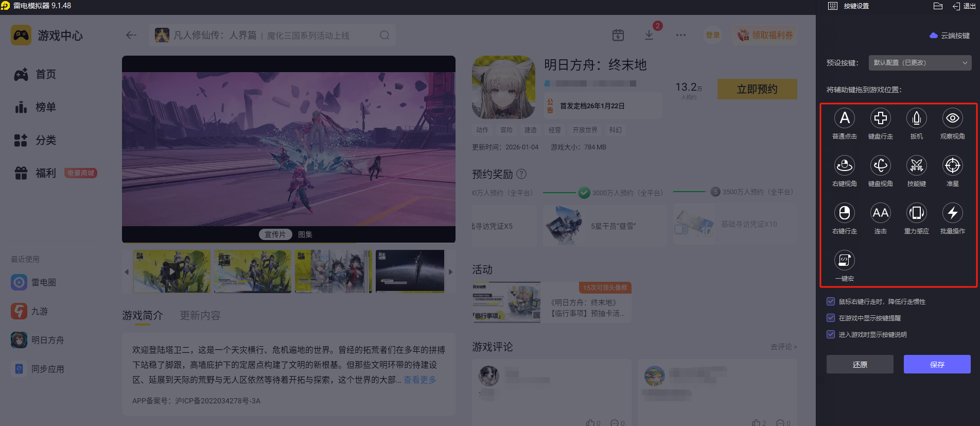This screenshot has height=426, width=980.
Task: Pick the 重力感应 gravity sensor icon
Action: tap(917, 213)
